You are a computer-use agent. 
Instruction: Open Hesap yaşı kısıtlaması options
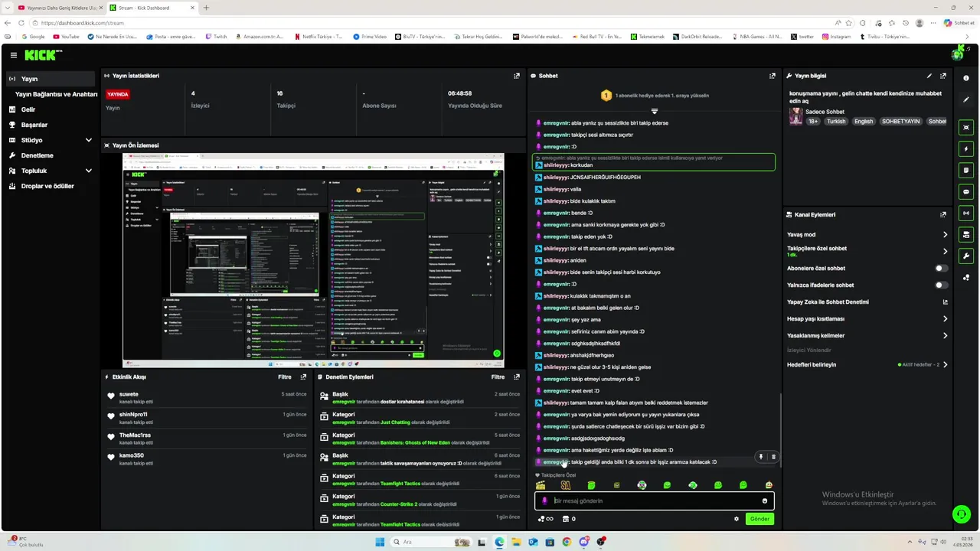coord(867,318)
